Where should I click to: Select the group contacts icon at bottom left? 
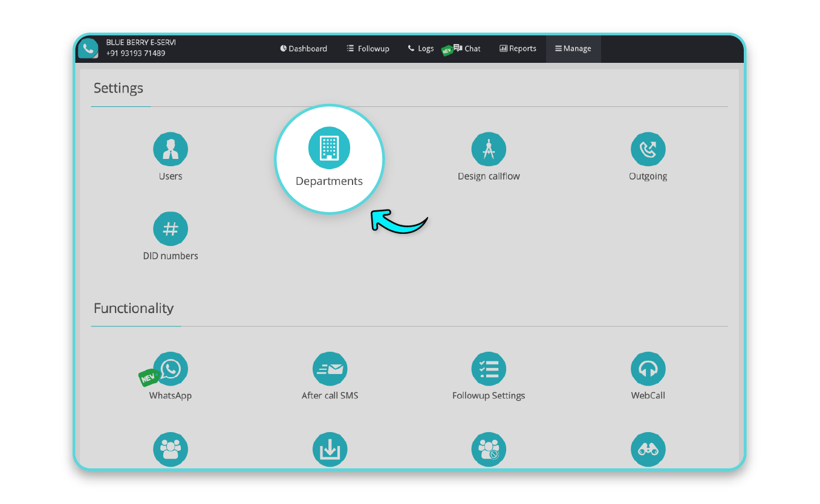170,449
